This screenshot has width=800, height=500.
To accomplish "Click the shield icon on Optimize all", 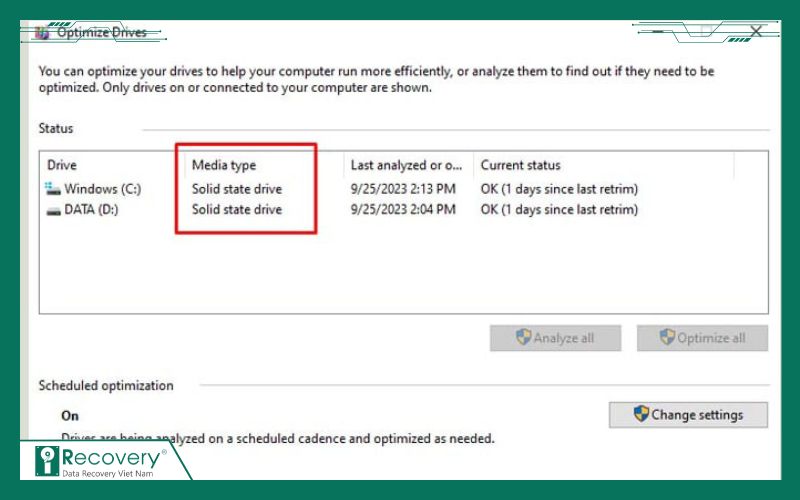I will tap(667, 338).
